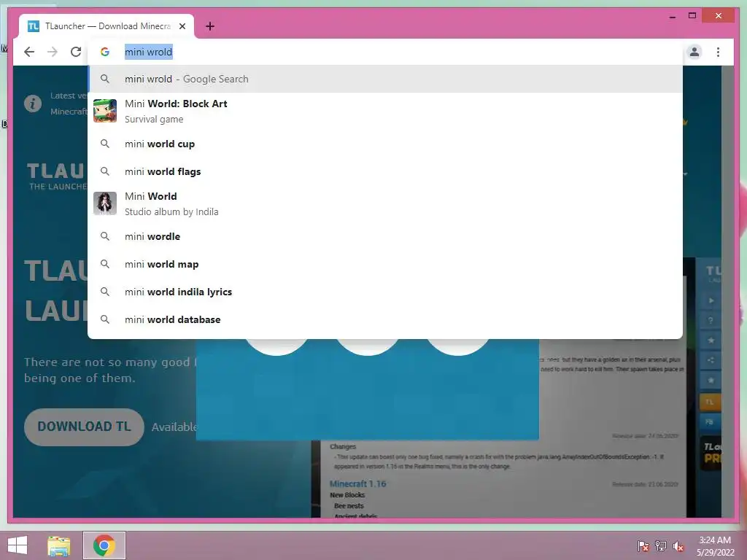Pick the 'mini world cup' suggestion
747x560 pixels.
(x=385, y=144)
